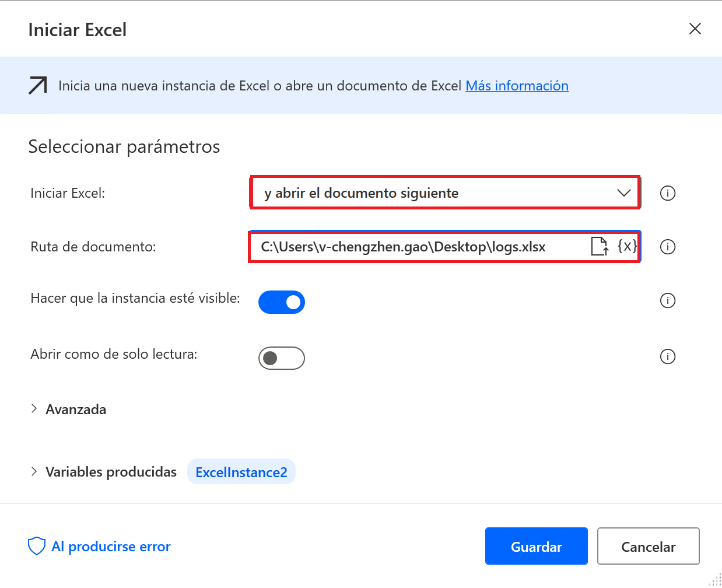This screenshot has width=722, height=588.
Task: Close the Iniciar Excel dialog
Action: [x=695, y=28]
